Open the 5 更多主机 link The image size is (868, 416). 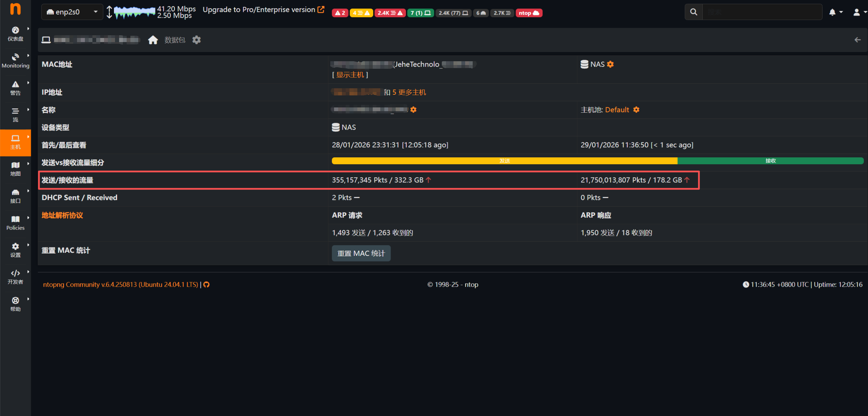(x=409, y=92)
